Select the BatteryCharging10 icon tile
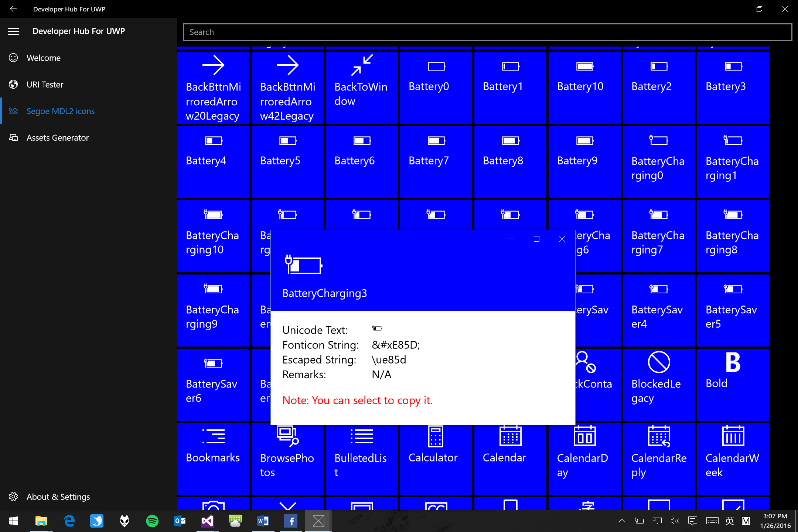Screen dimensions: 798x532 [213, 236]
